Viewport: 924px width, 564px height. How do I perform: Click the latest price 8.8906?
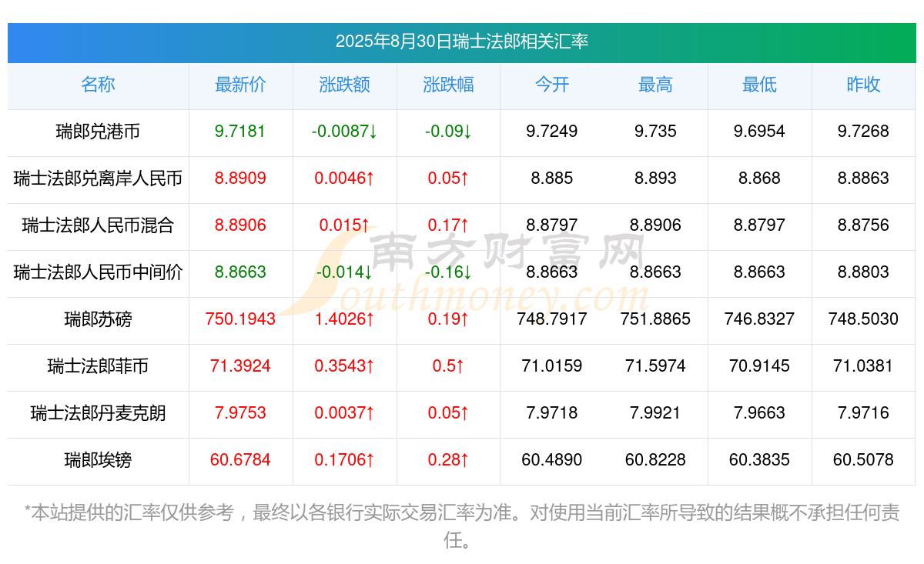pyautogui.click(x=240, y=225)
